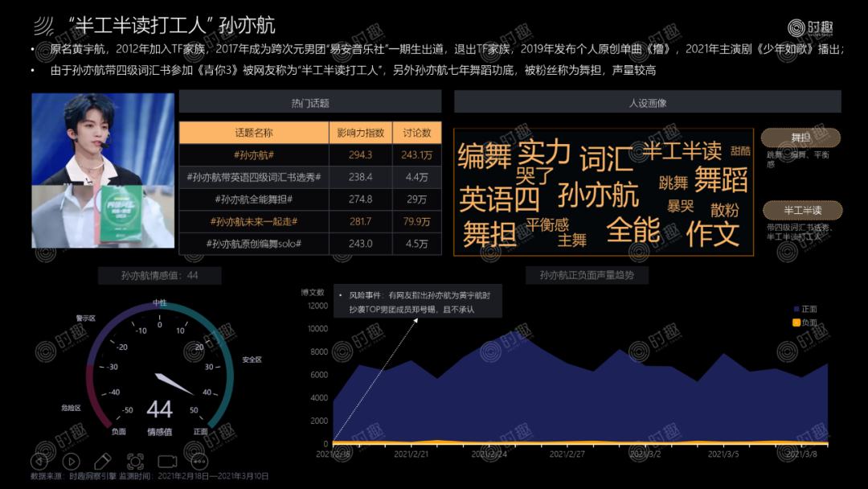Select the pencil edit icon in bottom toolbar
Viewport: 868px width, 489px height.
coord(101,461)
